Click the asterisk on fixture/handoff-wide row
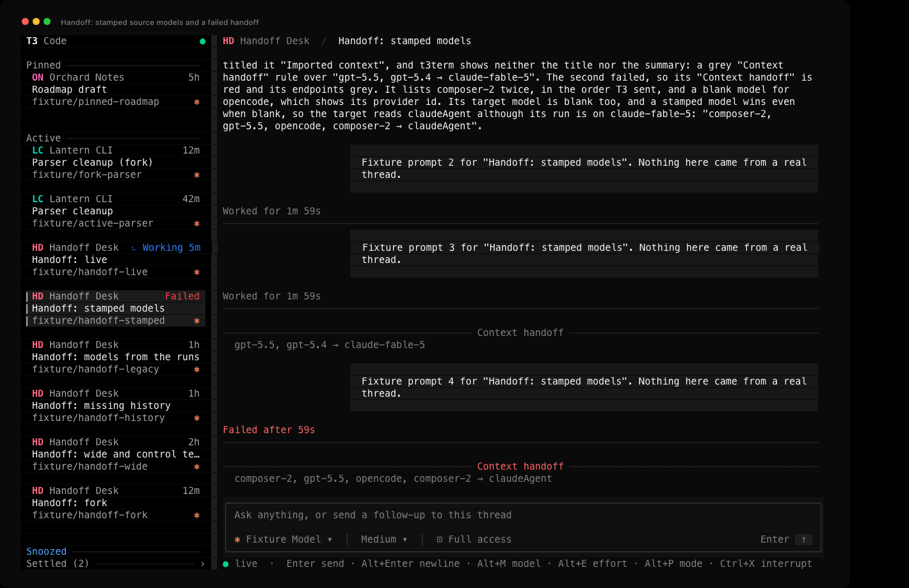The width and height of the screenshot is (909, 588). (x=197, y=467)
